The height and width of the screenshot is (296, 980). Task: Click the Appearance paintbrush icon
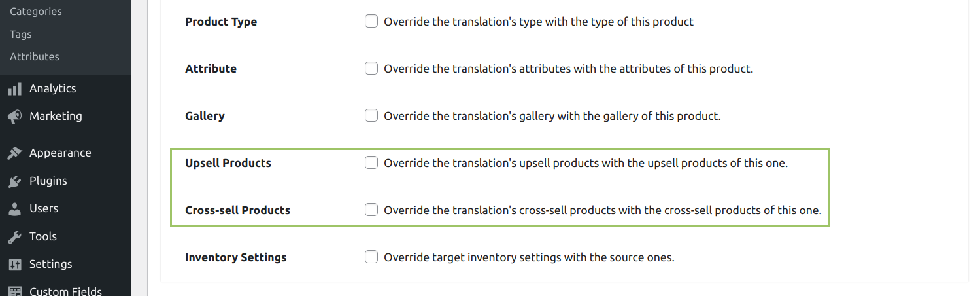click(14, 153)
